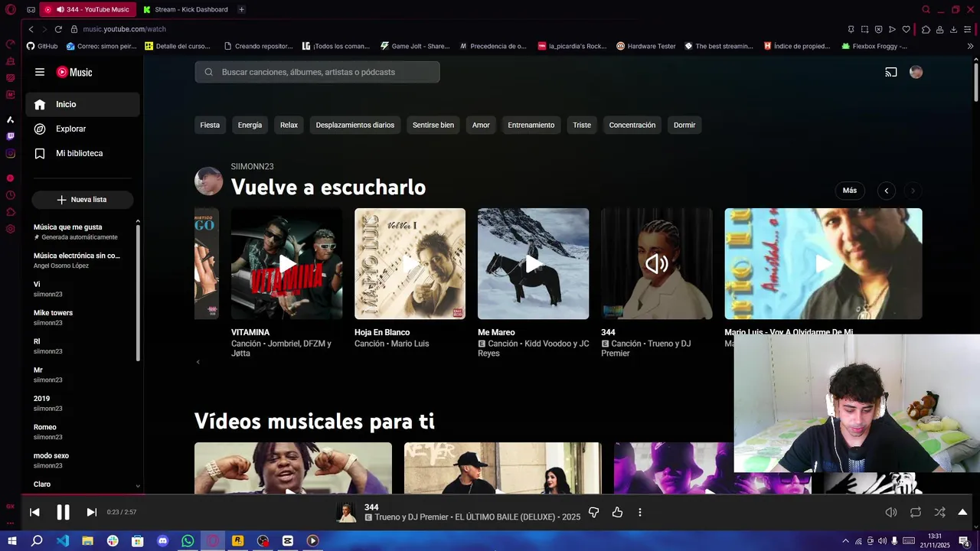Viewport: 980px width, 551px height.
Task: Click the 344 now-playing thumbnail
Action: (x=656, y=264)
